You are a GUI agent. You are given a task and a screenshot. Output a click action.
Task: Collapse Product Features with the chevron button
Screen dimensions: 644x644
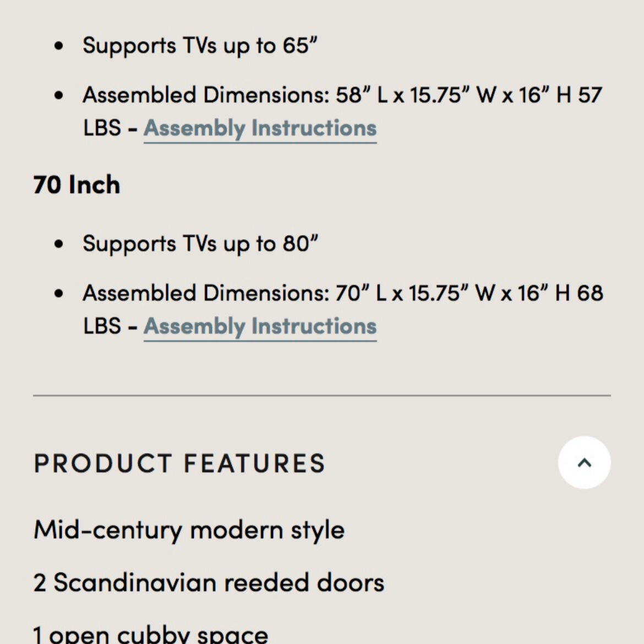coord(584,462)
